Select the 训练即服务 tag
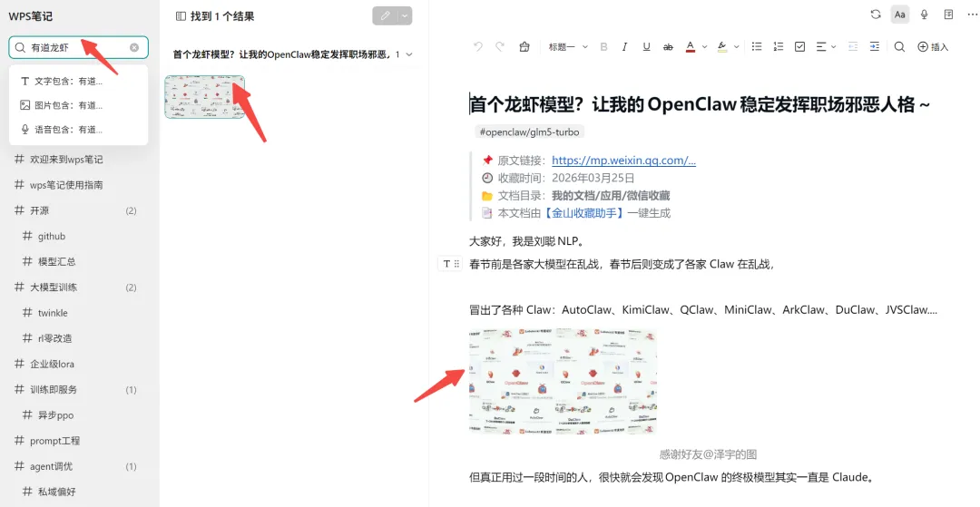This screenshot has width=980, height=507. tap(54, 390)
